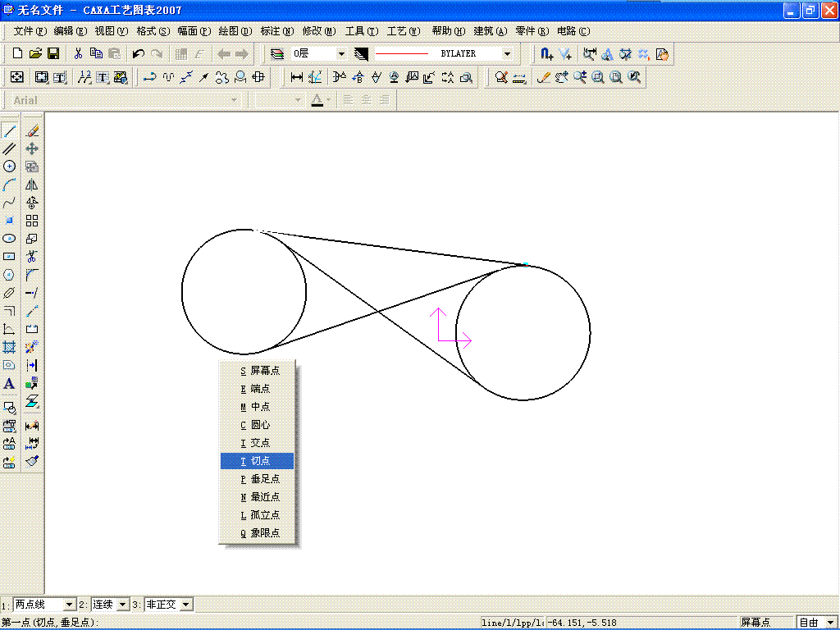Click the format painter brush tool

click(x=32, y=461)
